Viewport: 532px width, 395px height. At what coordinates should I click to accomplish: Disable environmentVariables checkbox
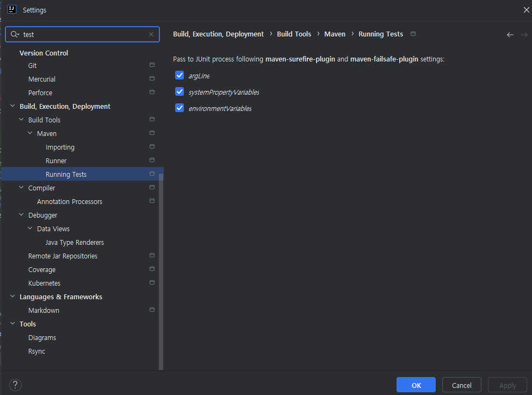click(x=180, y=108)
